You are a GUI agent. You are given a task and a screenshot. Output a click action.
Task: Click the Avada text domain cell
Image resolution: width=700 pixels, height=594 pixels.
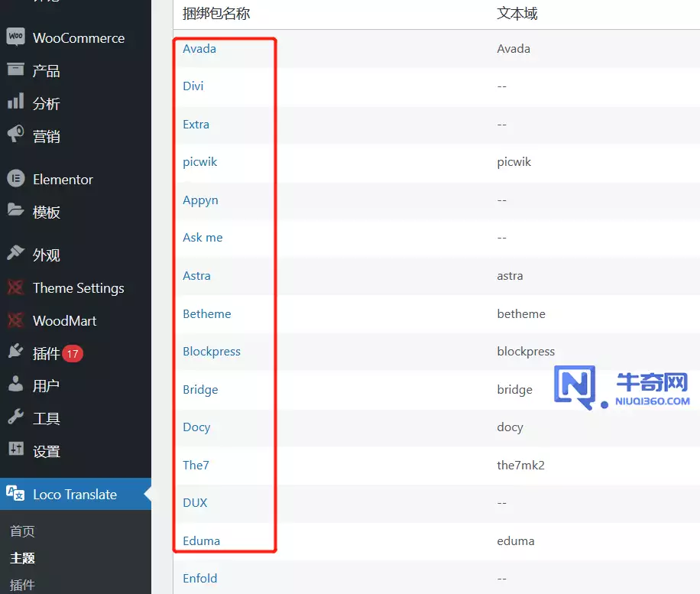[x=514, y=49]
